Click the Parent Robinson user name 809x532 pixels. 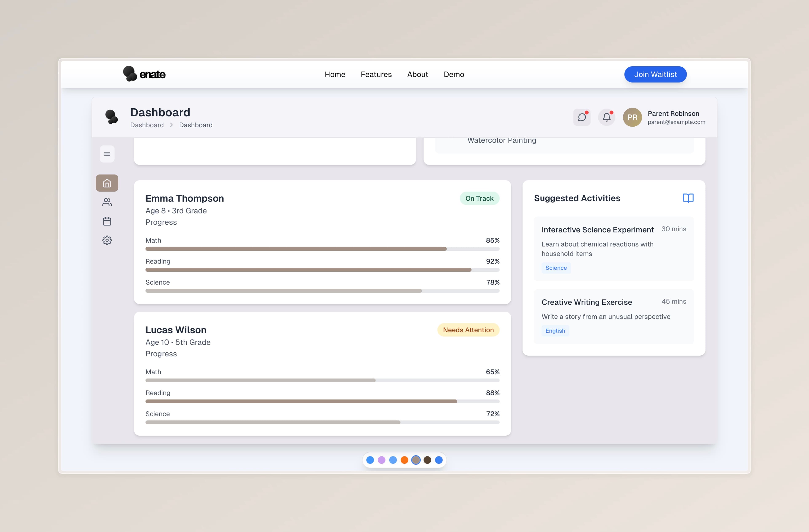pos(673,113)
